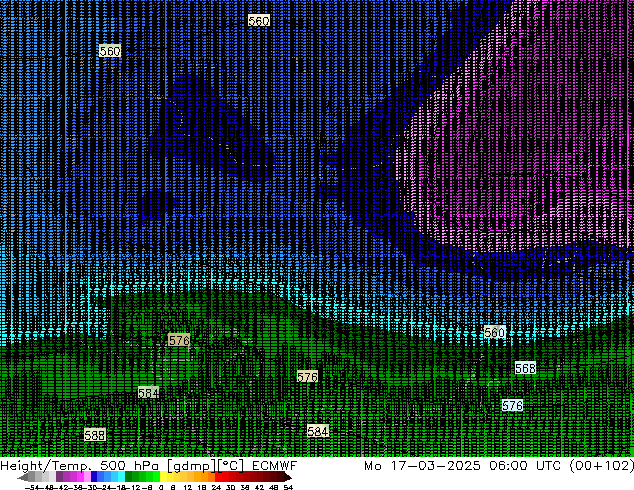Click the grey arrow at the legend's cold end
This screenshot has height=490, width=634.
coord(23,476)
